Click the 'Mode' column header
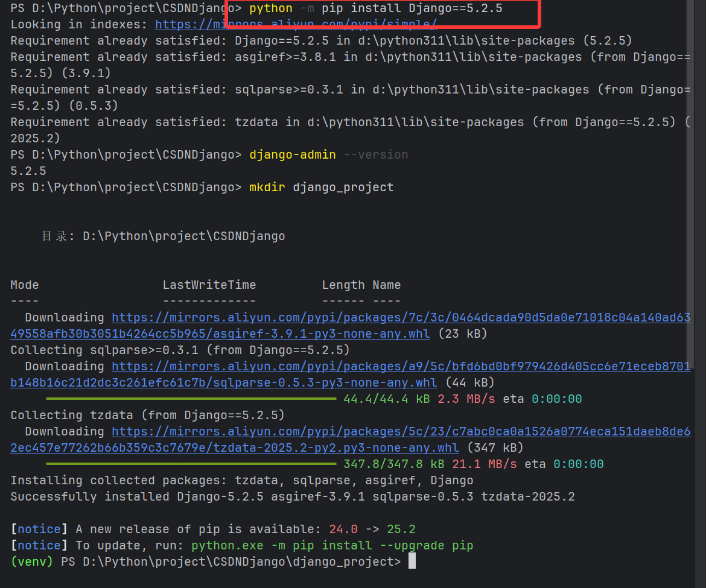The height and width of the screenshot is (588, 706). point(25,285)
